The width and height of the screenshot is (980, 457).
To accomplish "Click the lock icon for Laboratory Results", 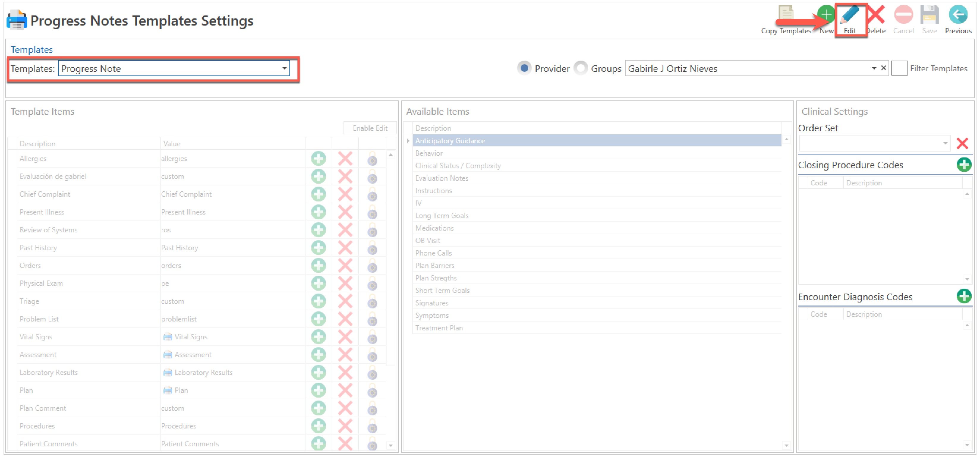I will click(x=372, y=373).
